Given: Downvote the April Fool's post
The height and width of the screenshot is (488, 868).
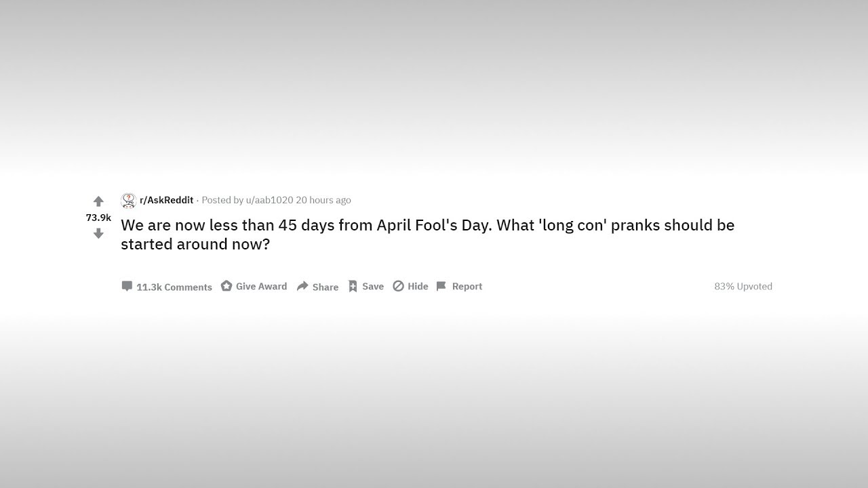Looking at the screenshot, I should (98, 233).
